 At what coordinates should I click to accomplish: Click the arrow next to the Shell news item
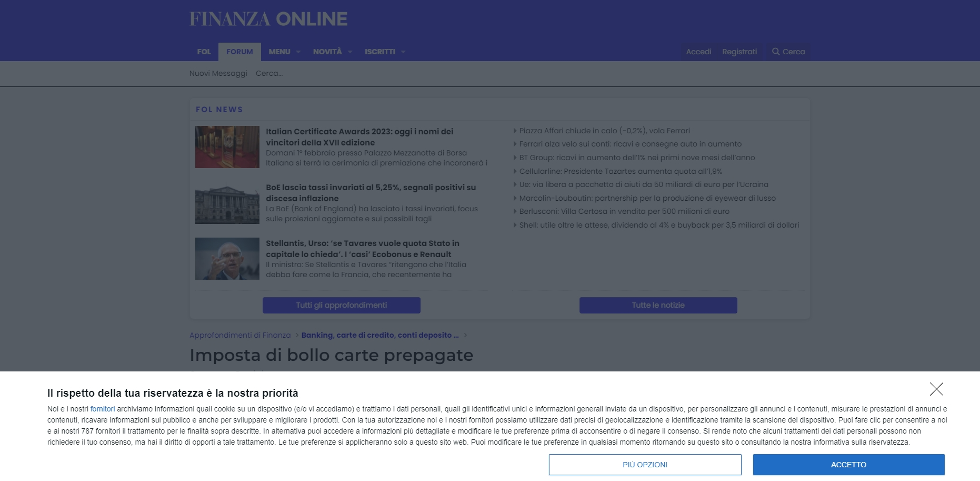click(x=515, y=224)
